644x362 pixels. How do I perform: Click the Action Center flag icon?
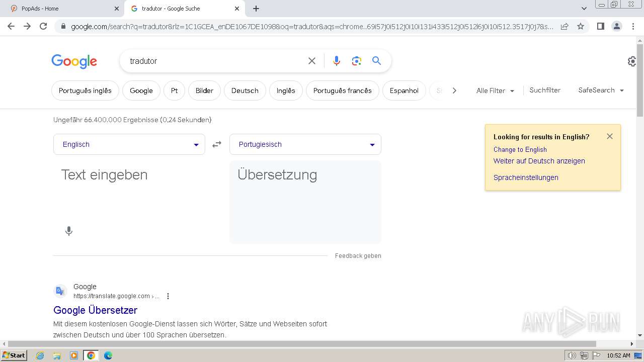(596, 355)
